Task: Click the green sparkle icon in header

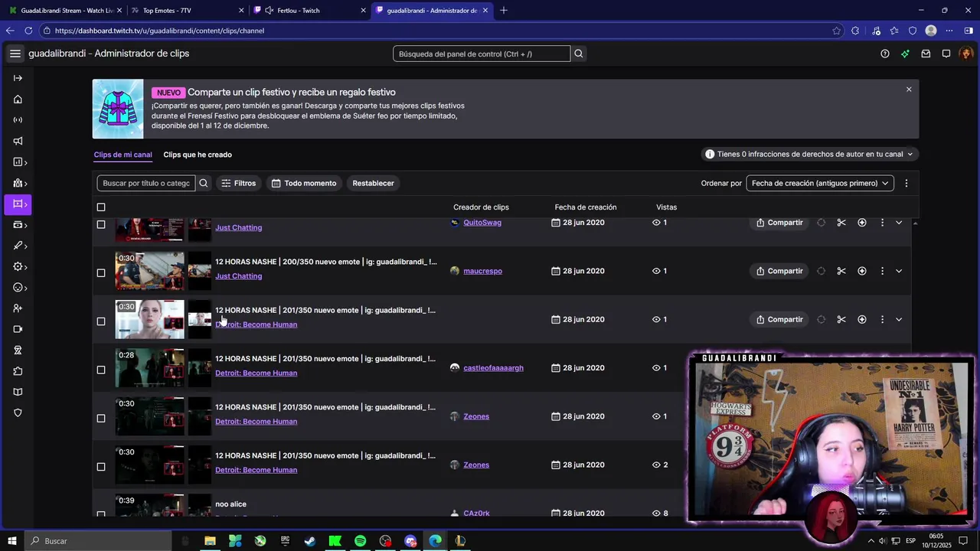Action: coord(905,54)
